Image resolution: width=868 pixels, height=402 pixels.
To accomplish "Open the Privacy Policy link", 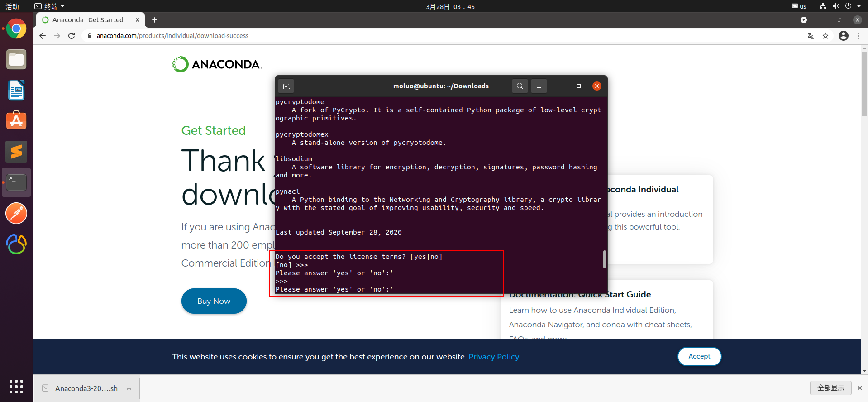I will pyautogui.click(x=494, y=357).
